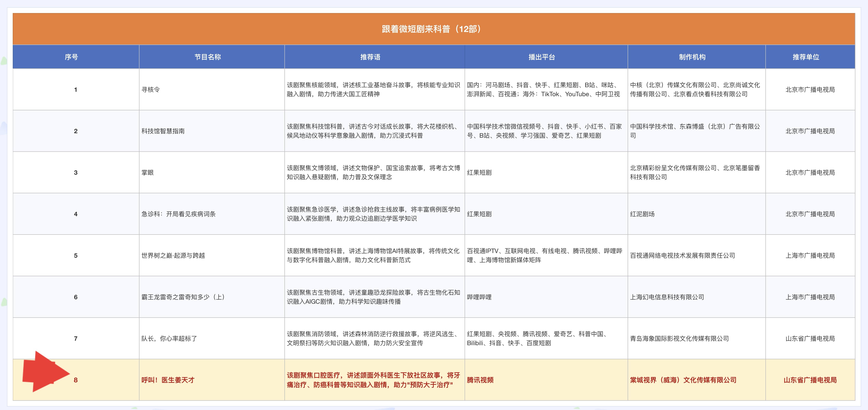The image size is (868, 410).
Task: Click 北京市广播电视局 in the 掌眼 row
Action: pos(810,173)
